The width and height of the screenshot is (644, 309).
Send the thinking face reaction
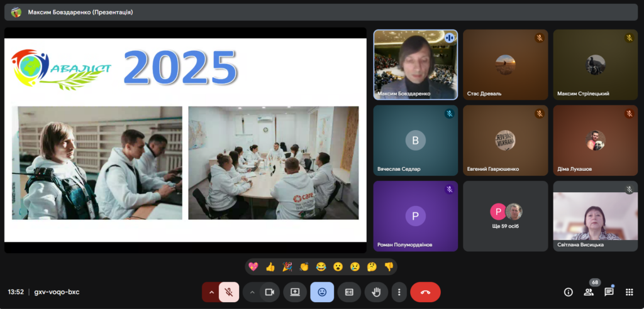pos(372,267)
